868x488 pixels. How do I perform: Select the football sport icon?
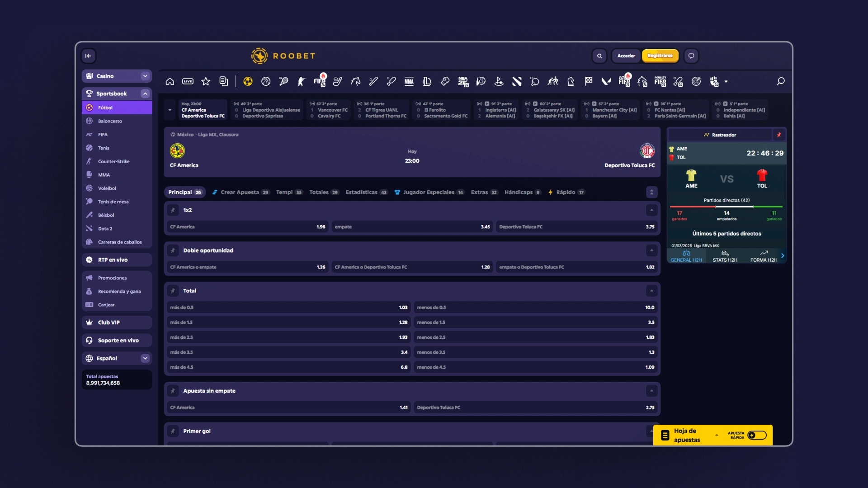(248, 81)
